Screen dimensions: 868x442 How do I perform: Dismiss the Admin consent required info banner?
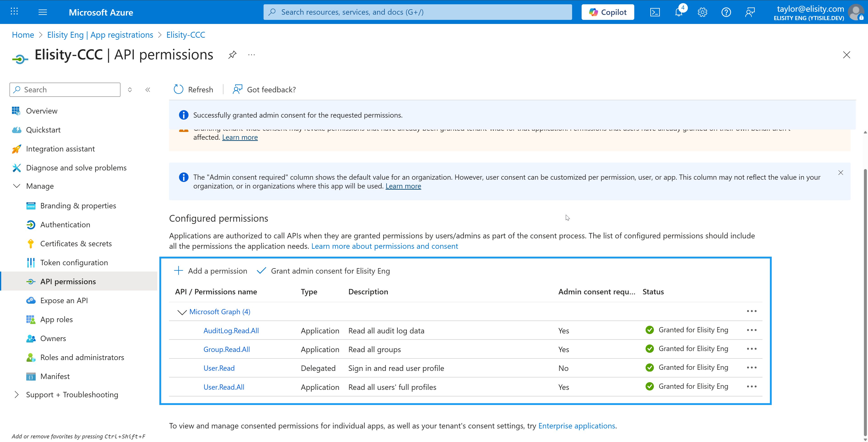click(841, 173)
